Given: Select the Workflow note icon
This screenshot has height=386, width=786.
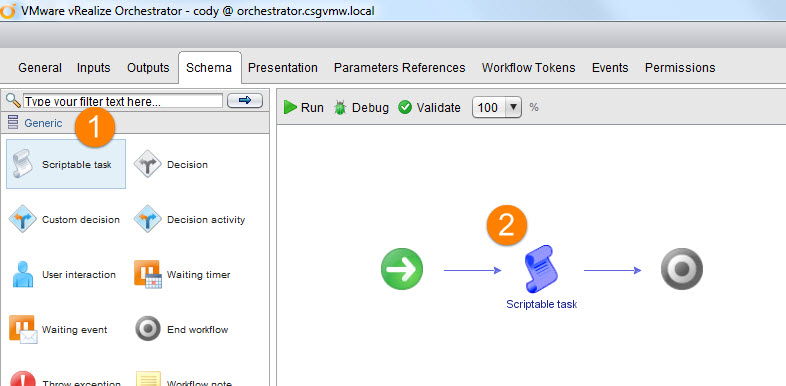Looking at the screenshot, I should click(x=148, y=378).
